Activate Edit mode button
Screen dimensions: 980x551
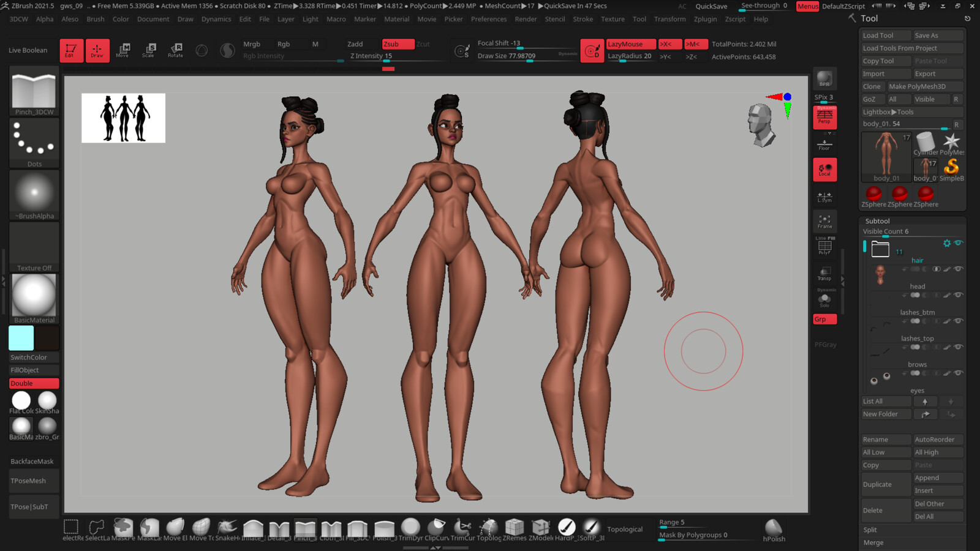click(71, 50)
